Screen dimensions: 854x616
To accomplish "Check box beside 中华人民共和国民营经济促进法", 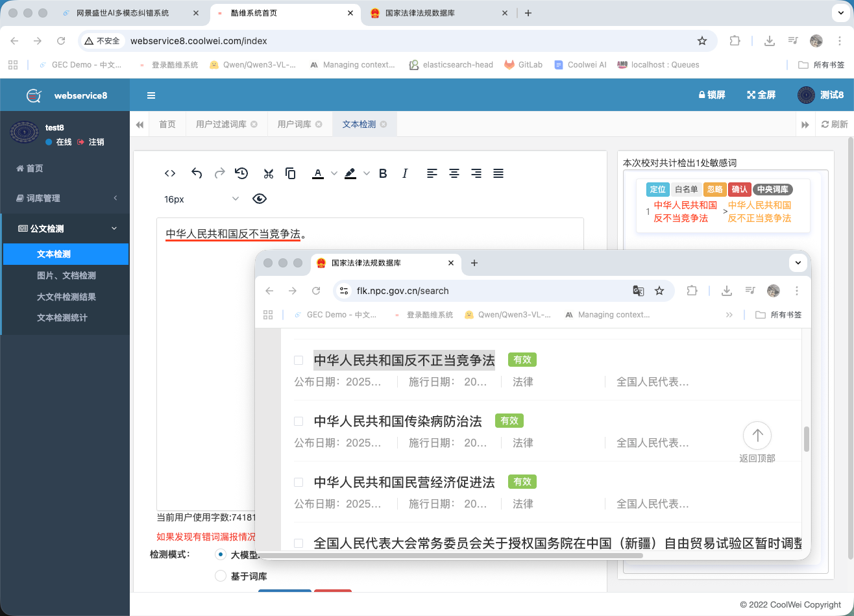I will tap(299, 482).
